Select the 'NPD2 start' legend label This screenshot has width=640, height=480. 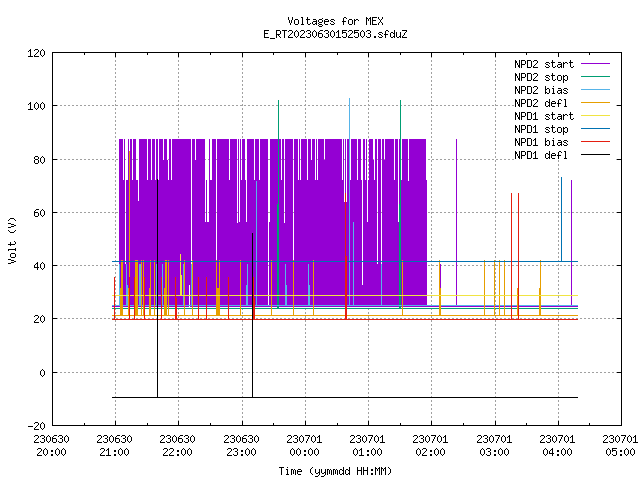(544, 64)
